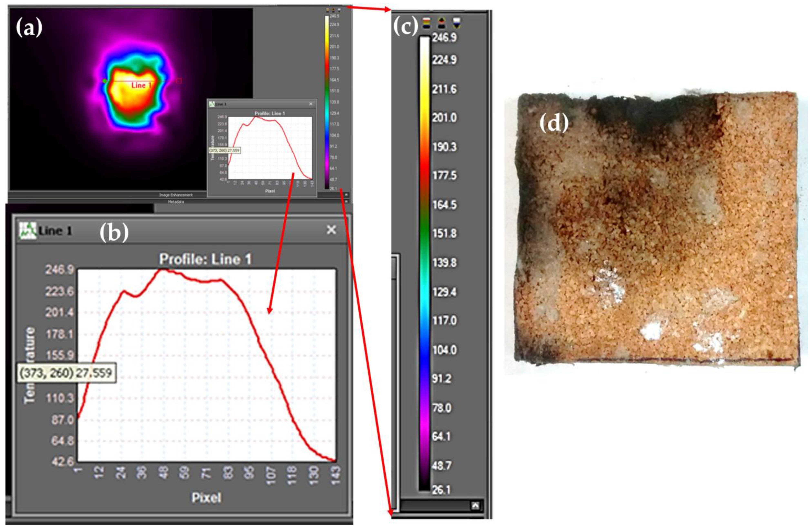Click the up-arrow scale limit icon in panel (c)
The width and height of the screenshot is (812, 528).
[x=441, y=23]
